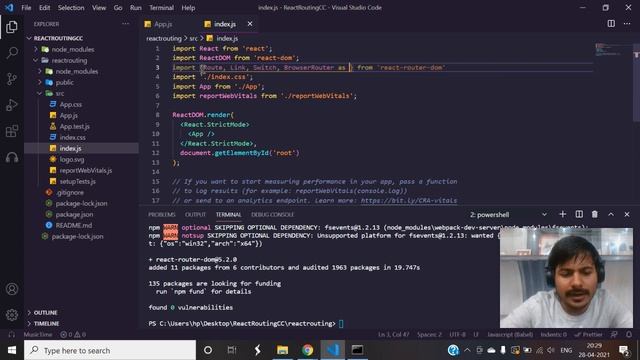The image size is (640, 360).
Task: Open Explorer more actions ellipsis
Action: pos(125,24)
